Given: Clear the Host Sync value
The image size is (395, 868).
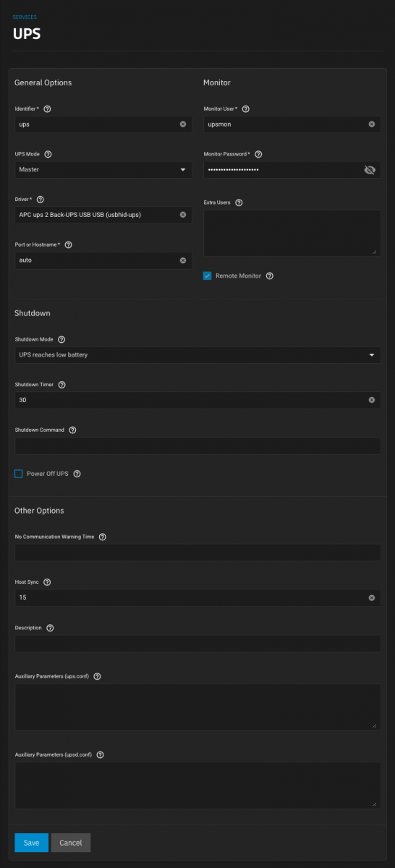Looking at the screenshot, I should [372, 598].
